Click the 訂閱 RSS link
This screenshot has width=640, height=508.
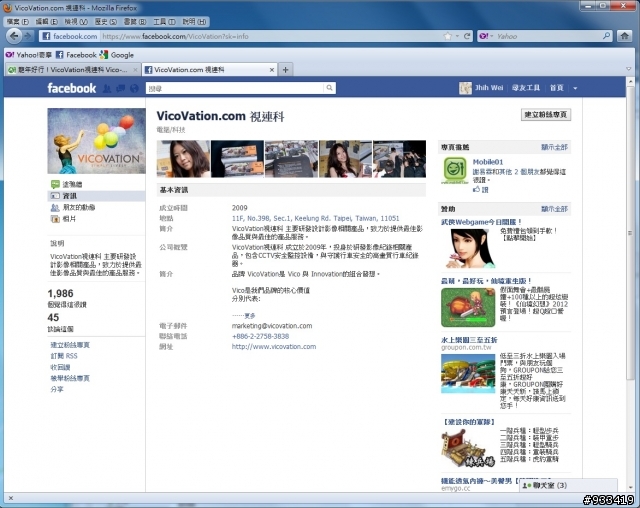[64, 356]
